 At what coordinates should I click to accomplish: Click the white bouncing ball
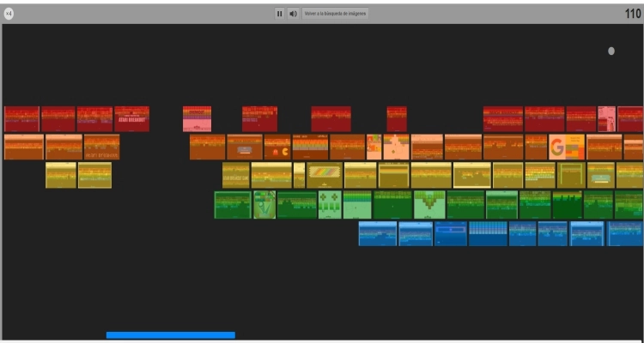(611, 51)
